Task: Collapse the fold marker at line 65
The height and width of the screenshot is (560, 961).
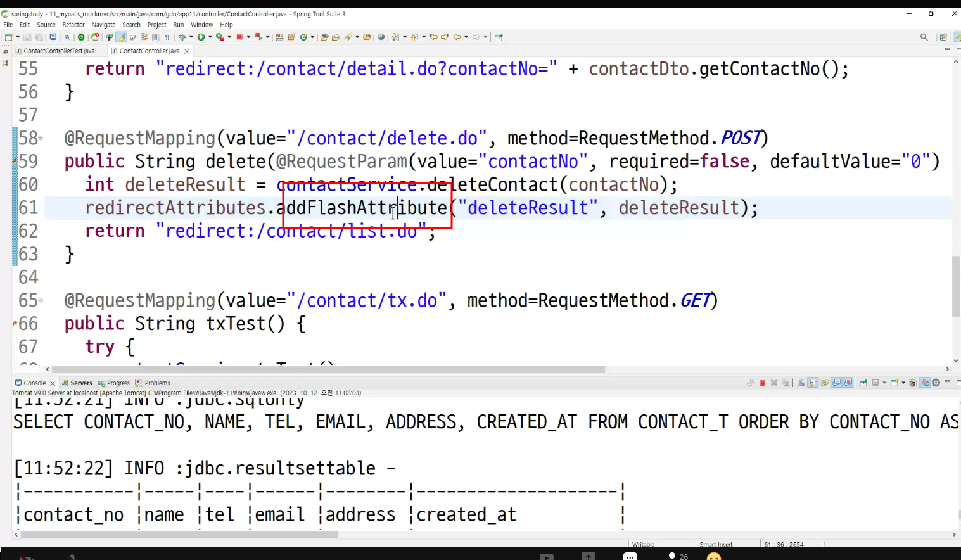Action: 41,300
